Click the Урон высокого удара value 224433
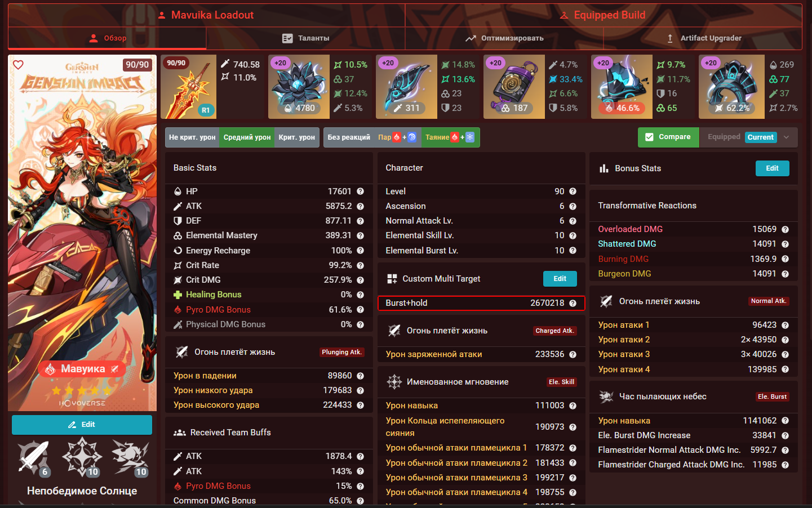The width and height of the screenshot is (812, 508). click(337, 405)
